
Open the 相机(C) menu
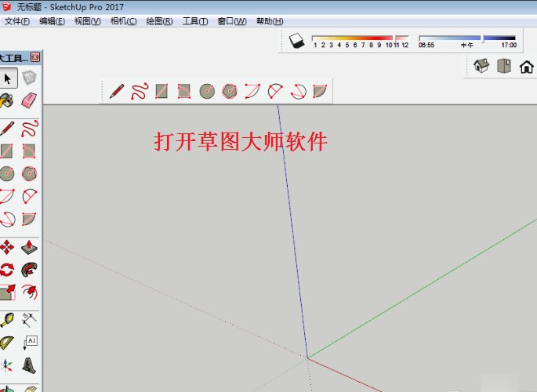point(124,21)
